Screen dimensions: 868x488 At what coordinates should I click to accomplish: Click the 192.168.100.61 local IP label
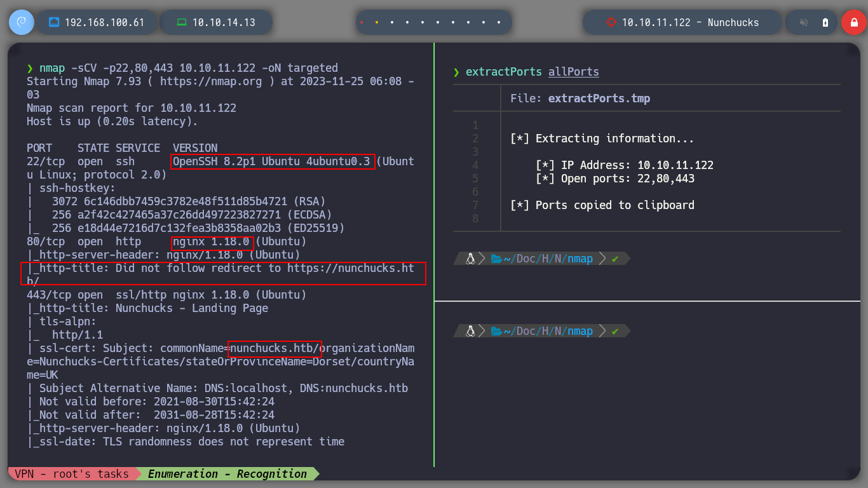coord(104,22)
